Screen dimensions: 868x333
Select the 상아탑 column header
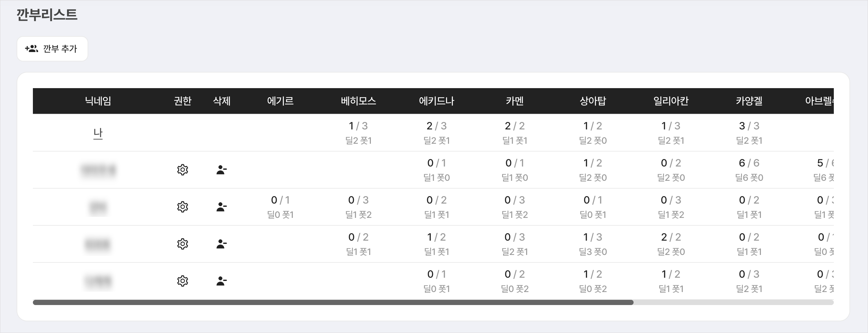(593, 101)
